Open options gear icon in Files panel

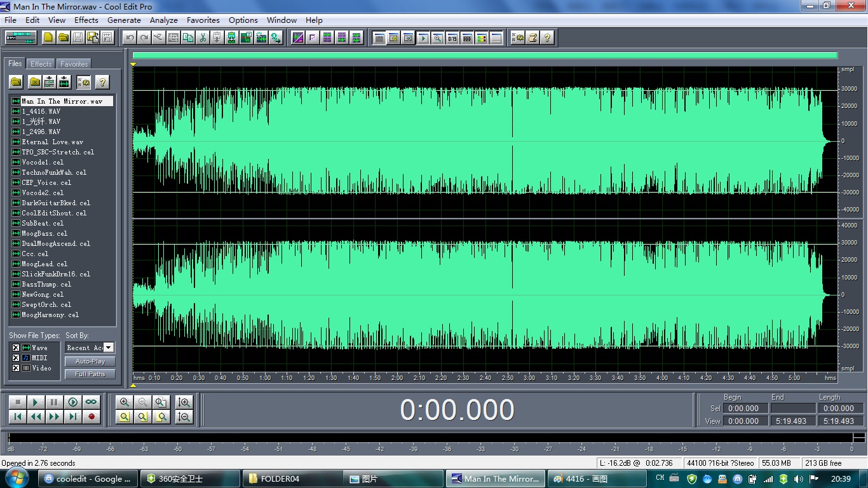(x=84, y=82)
